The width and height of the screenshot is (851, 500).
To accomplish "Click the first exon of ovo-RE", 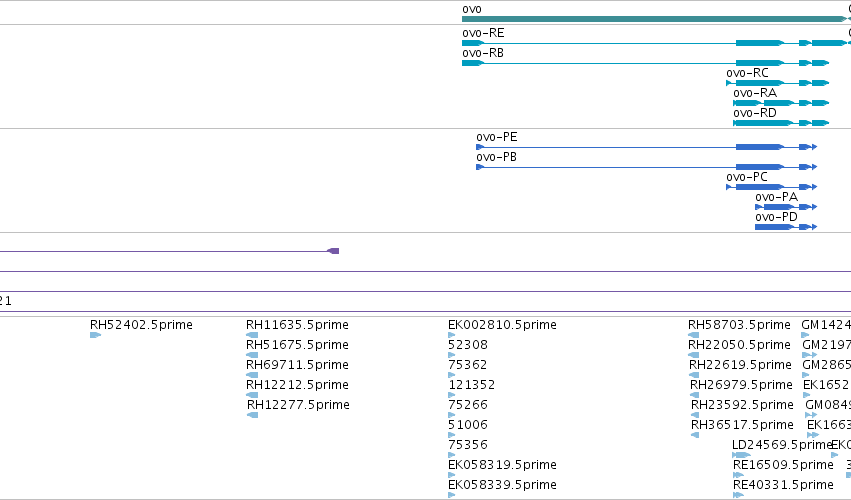I will (473, 43).
